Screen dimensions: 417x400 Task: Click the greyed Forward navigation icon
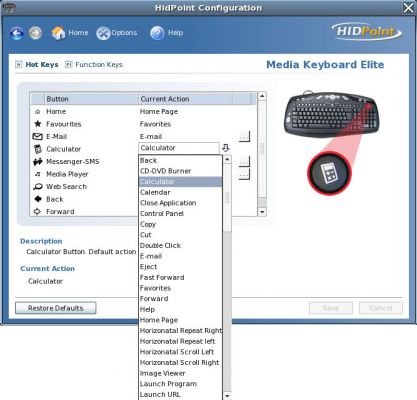point(35,33)
